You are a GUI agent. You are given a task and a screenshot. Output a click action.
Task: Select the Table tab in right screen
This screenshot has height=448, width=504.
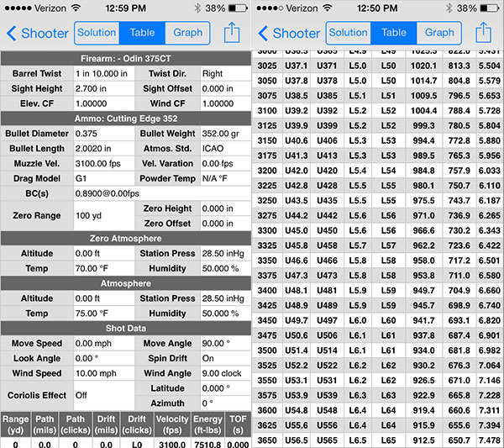click(394, 33)
